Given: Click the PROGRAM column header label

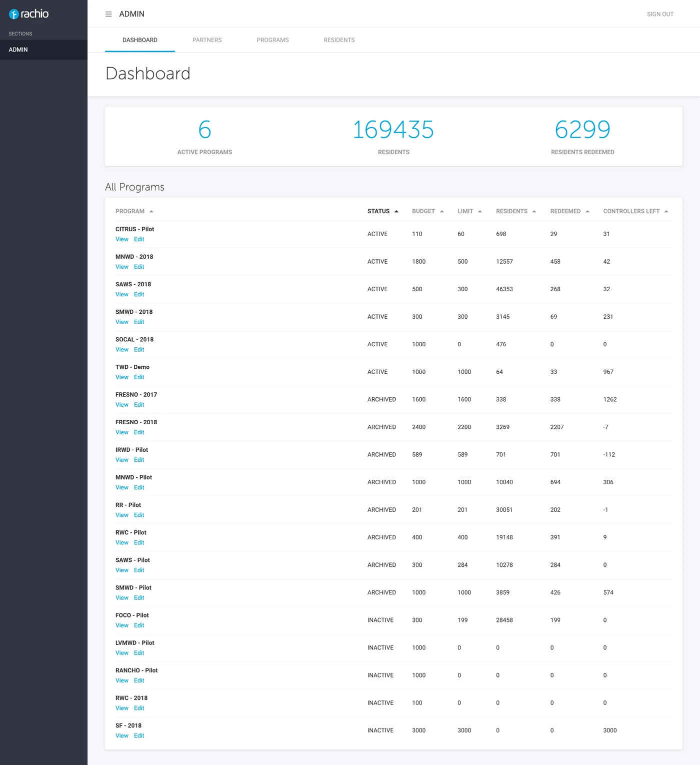Looking at the screenshot, I should coord(130,211).
